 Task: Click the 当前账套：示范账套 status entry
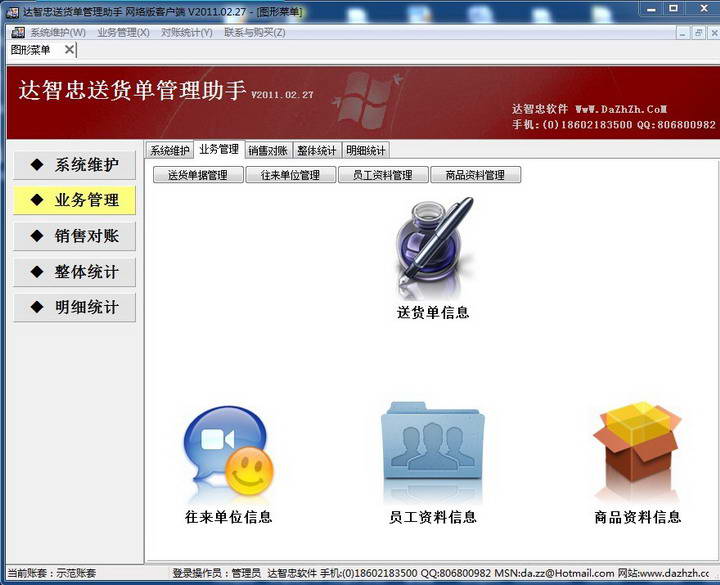[51, 573]
